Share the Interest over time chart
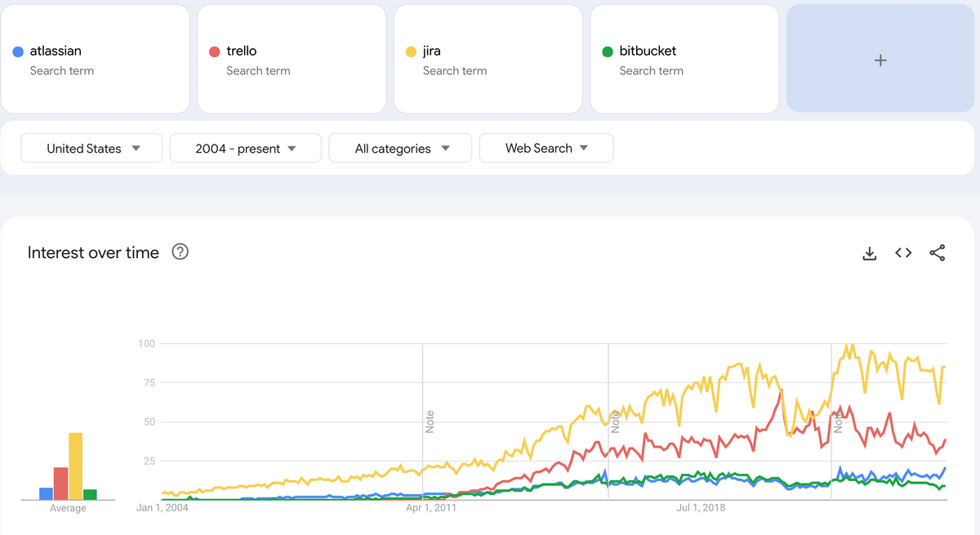 938,253
